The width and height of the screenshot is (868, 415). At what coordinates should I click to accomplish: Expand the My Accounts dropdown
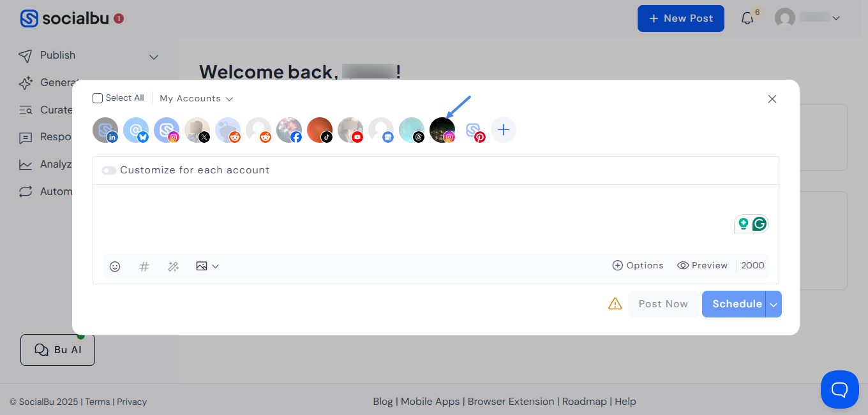pyautogui.click(x=196, y=98)
